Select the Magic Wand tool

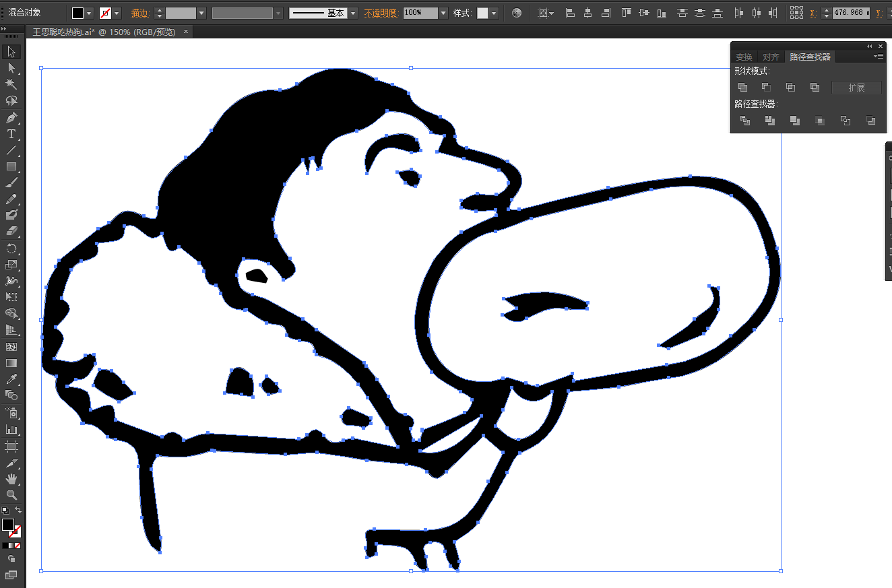(11, 84)
